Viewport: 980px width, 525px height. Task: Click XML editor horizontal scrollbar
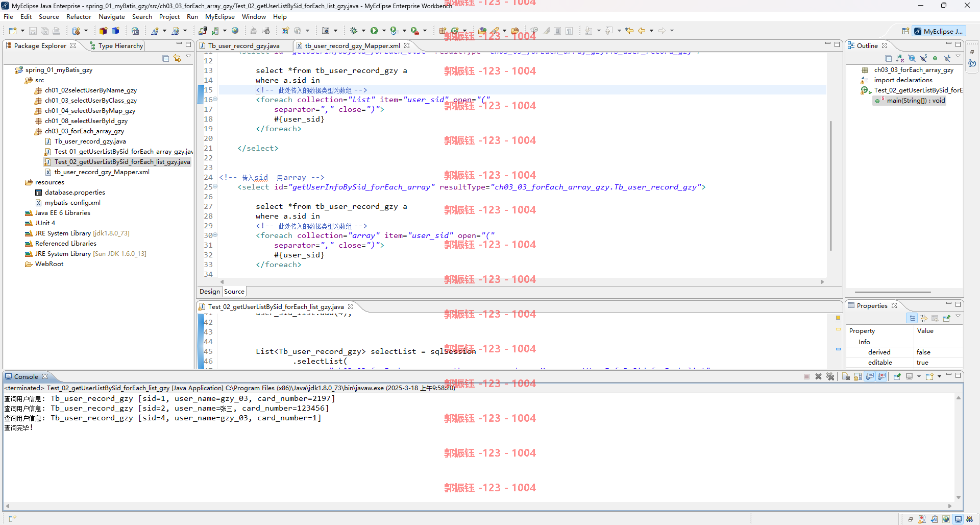tap(522, 282)
